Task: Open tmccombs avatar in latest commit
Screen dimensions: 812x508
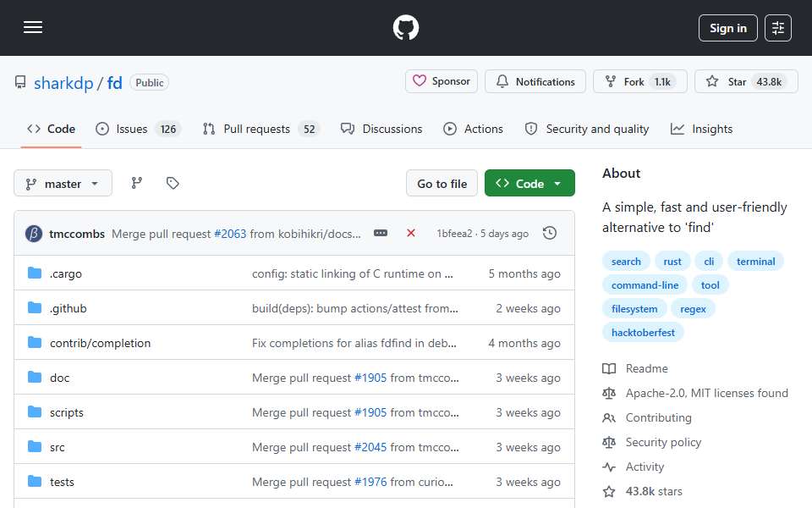Action: point(34,234)
